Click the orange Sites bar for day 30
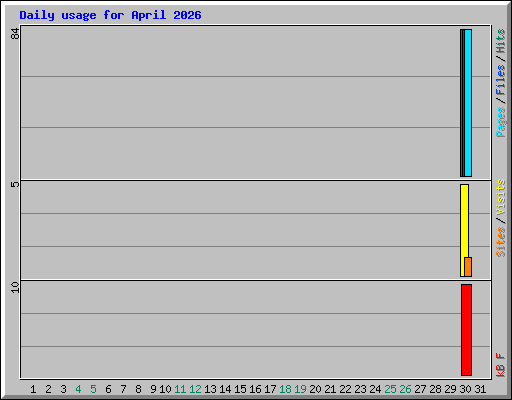512x400 pixels. (468, 267)
